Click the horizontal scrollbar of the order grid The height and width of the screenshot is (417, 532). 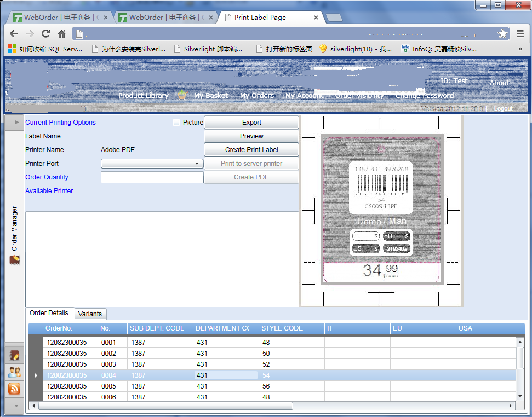click(164, 406)
